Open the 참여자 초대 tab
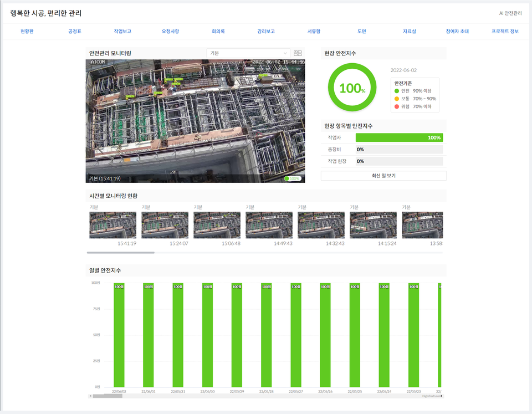This screenshot has height=414, width=532. [x=457, y=31]
